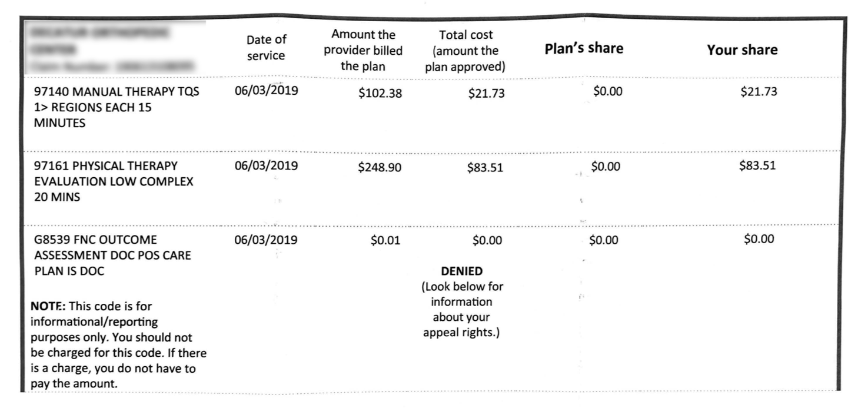Select the 97140 Manual Therapy description
Screen dimensions: 868x408
click(x=117, y=107)
